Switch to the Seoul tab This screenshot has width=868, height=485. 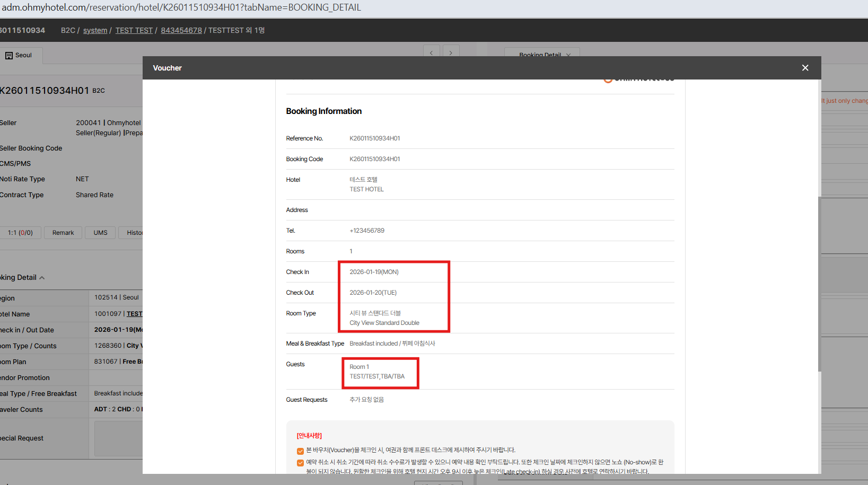pyautogui.click(x=19, y=55)
